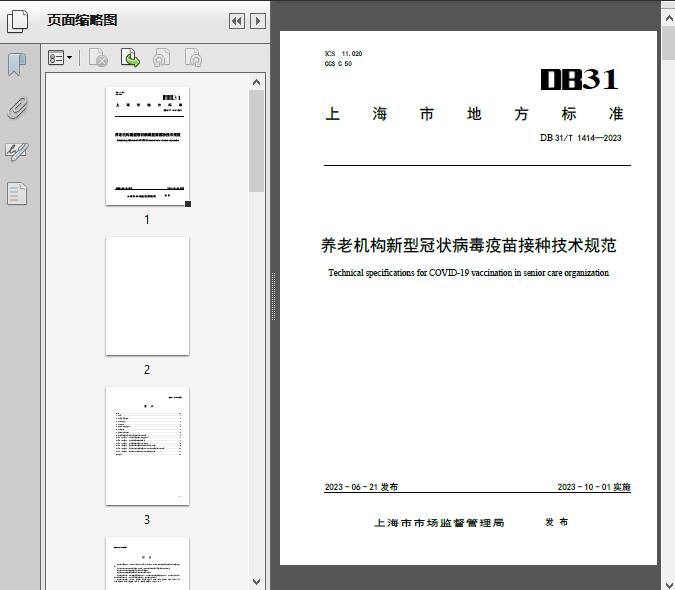675x590 pixels.
Task: Open the bookmarks panel
Action: 17,65
